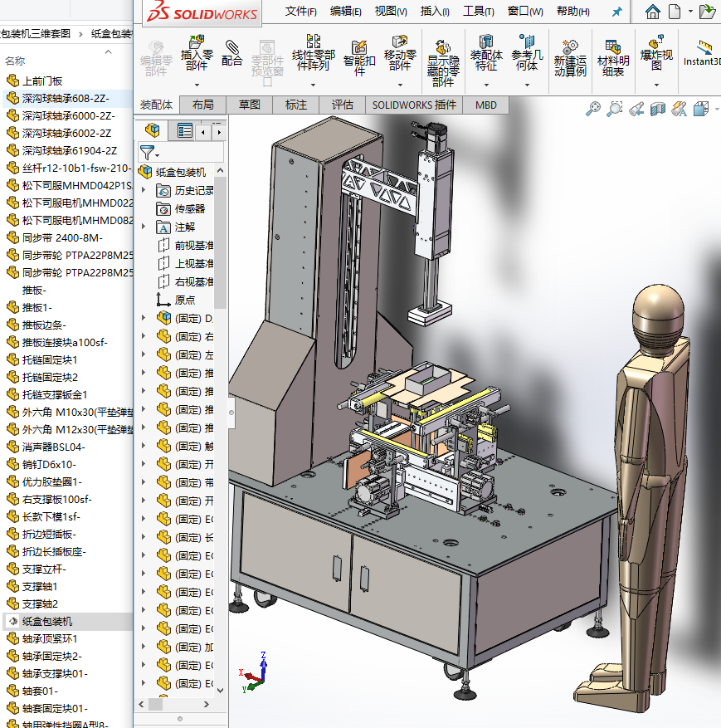Click the Dynamic Annotation Views icon
Screen dimensions: 721x728
[680, 109]
